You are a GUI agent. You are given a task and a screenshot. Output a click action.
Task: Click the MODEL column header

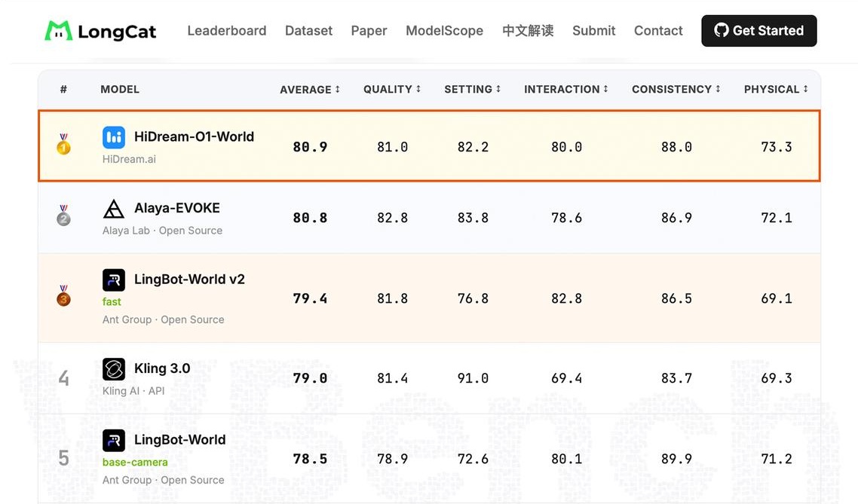pyautogui.click(x=120, y=89)
